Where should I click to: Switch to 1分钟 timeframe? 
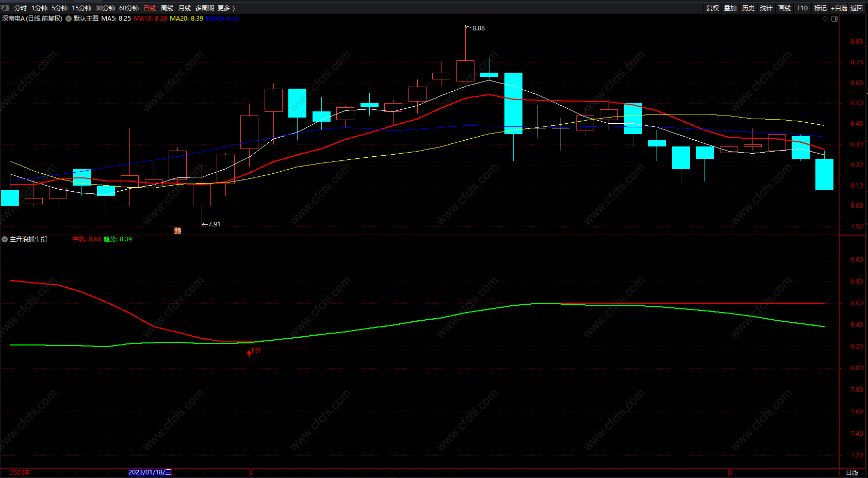[x=39, y=8]
